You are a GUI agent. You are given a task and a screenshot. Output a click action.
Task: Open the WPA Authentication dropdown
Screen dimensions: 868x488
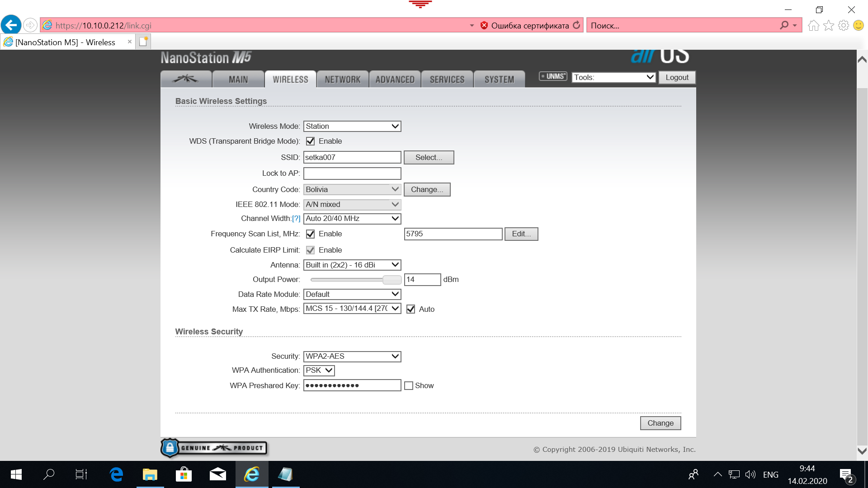click(319, 371)
